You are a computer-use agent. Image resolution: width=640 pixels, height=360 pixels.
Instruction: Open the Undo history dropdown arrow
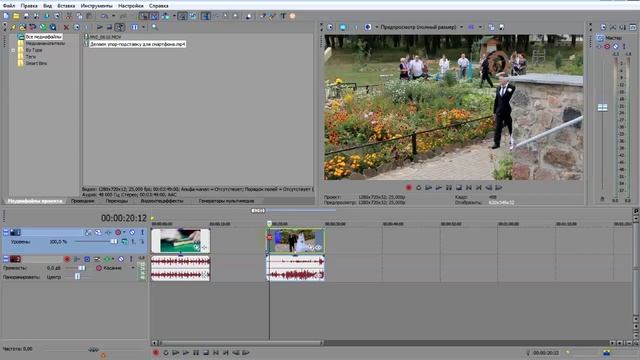[x=113, y=16]
